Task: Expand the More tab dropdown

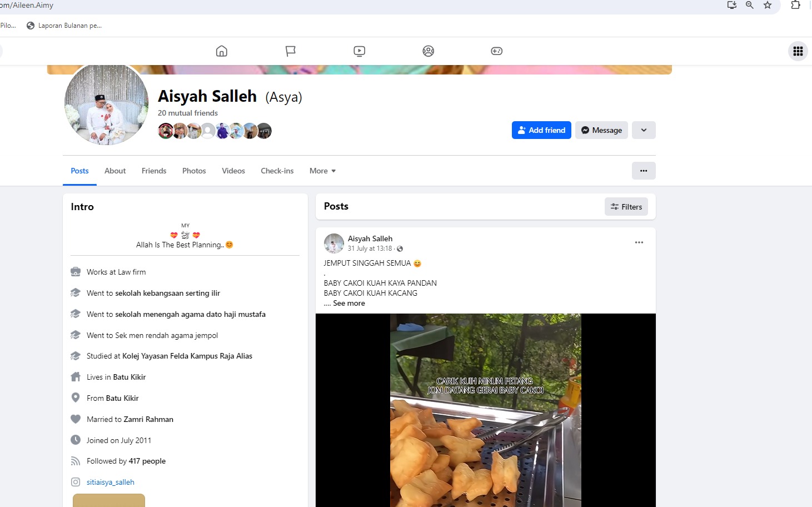Action: (x=322, y=171)
